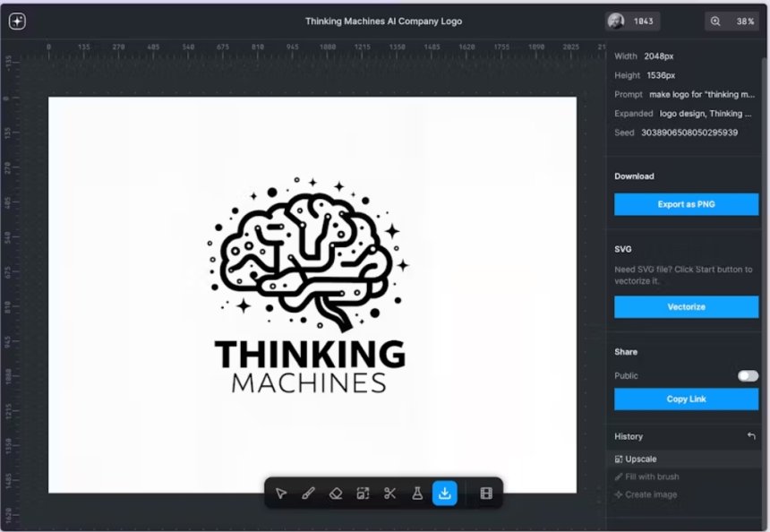Click the History undo arrow

pyautogui.click(x=751, y=435)
